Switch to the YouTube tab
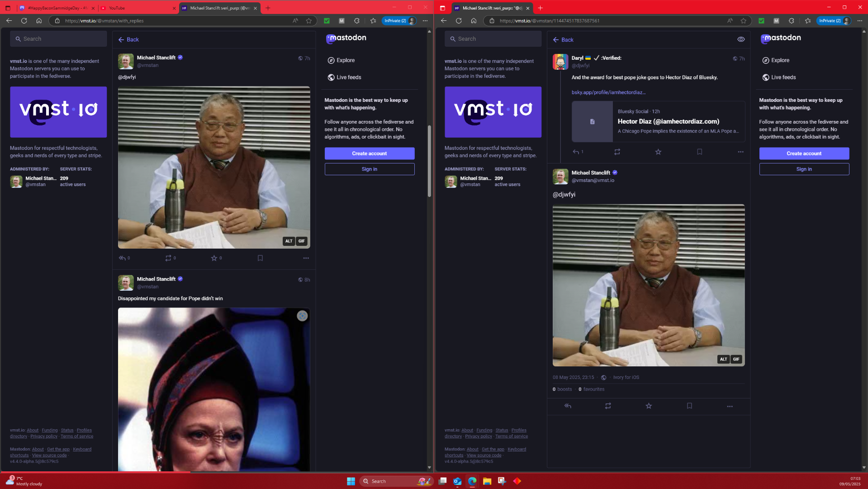Image resolution: width=868 pixels, height=489 pixels. [138, 8]
